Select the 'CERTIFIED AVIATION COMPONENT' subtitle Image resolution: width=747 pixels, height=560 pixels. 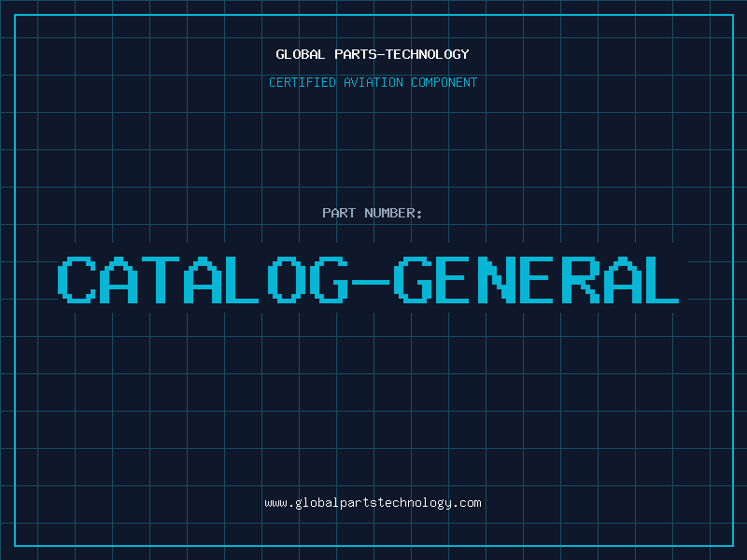click(373, 82)
